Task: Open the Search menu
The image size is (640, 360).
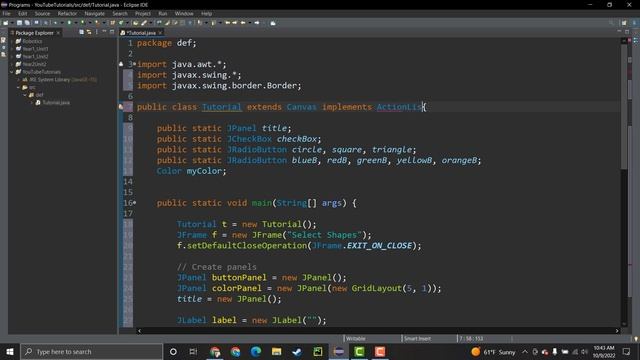Action: pyautogui.click(x=120, y=13)
